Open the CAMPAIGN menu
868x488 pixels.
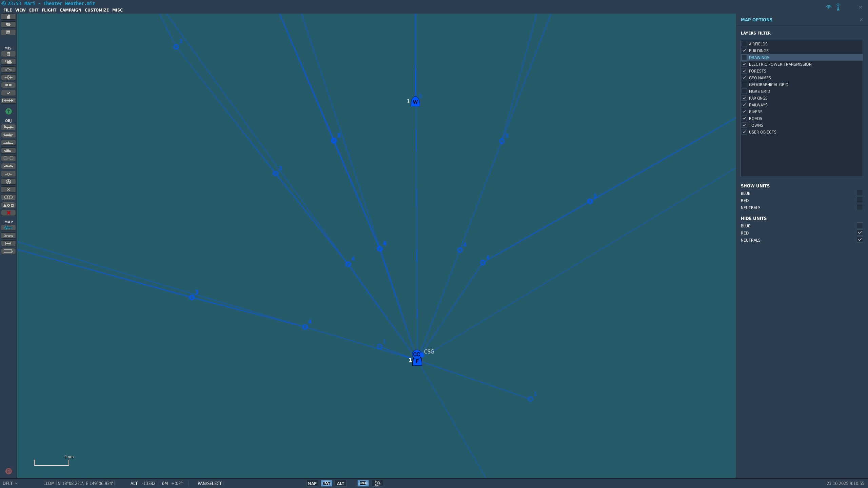70,10
